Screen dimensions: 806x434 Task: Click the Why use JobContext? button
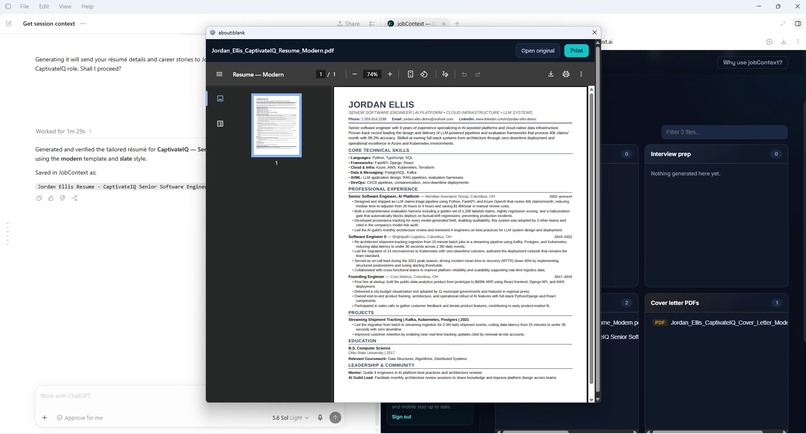[753, 62]
